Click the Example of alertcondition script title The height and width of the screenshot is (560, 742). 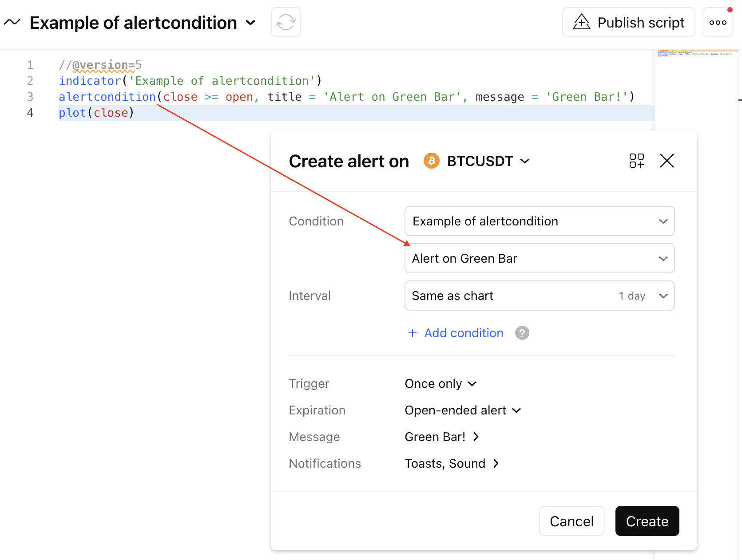133,23
